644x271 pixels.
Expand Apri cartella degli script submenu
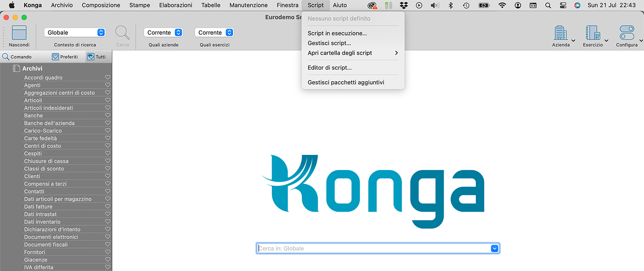352,53
